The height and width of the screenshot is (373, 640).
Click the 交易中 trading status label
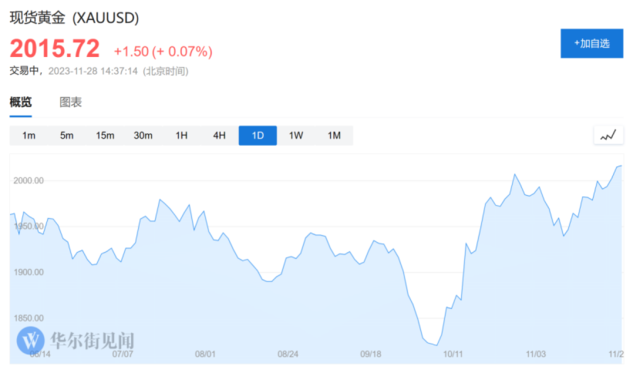[24, 71]
